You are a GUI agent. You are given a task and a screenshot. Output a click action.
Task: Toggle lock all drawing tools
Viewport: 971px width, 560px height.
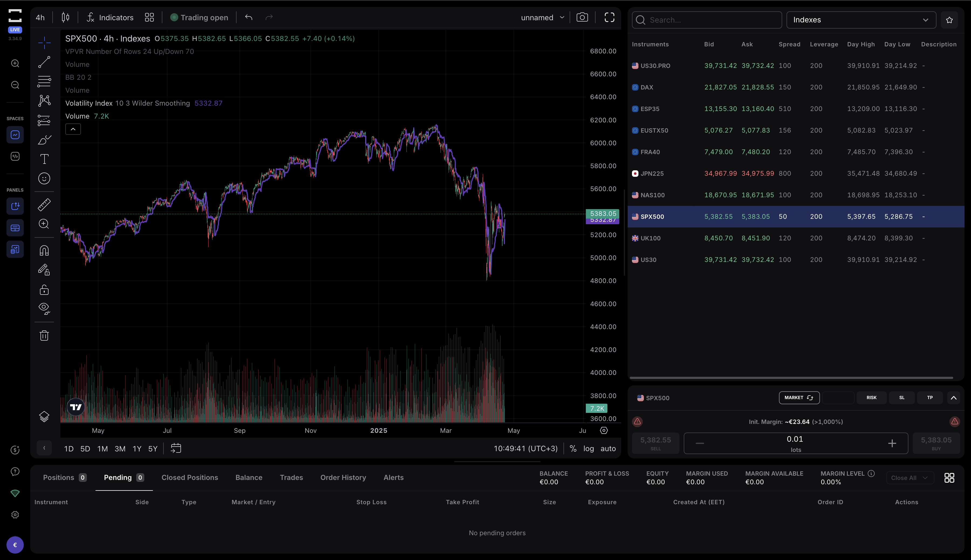(44, 290)
